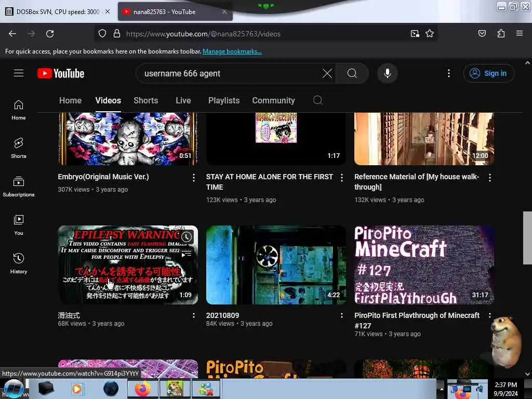Click STAY AT HOME ALONE title link
The height and width of the screenshot is (399, 532).
(270, 182)
